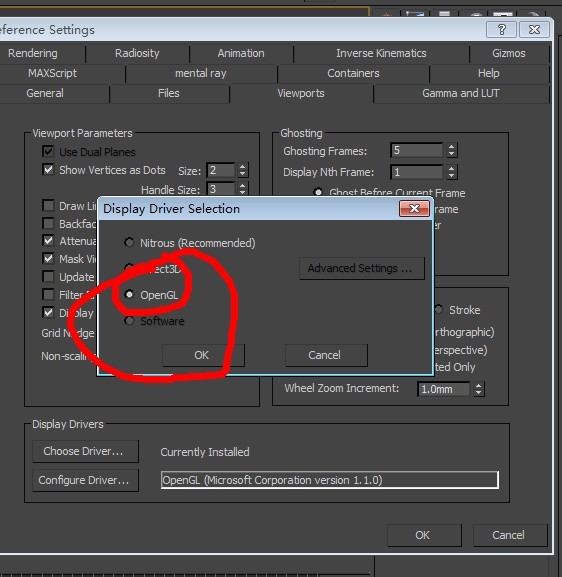Select Ghost Before Current Frame option
562x577 pixels.
pos(318,192)
